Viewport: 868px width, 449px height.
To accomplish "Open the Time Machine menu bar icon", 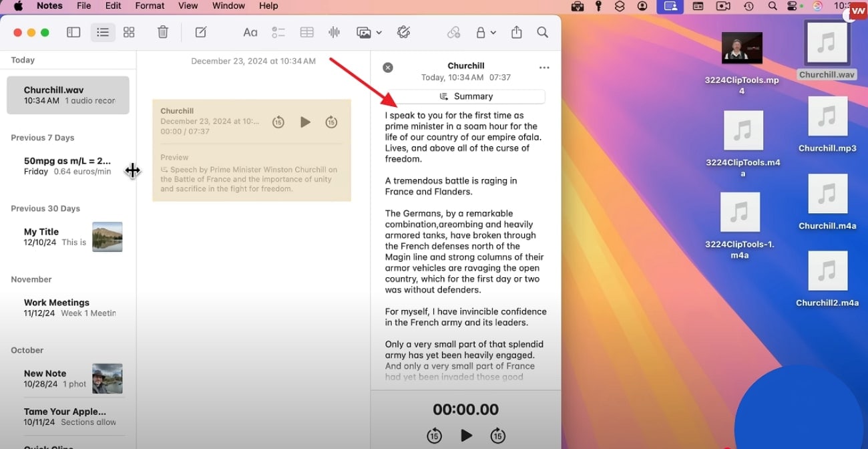I will point(748,6).
